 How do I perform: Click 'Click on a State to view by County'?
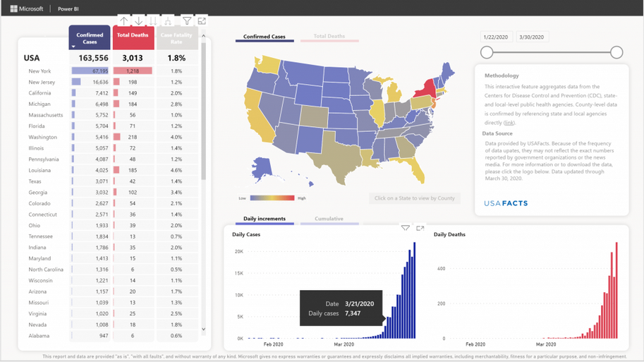[x=415, y=198]
